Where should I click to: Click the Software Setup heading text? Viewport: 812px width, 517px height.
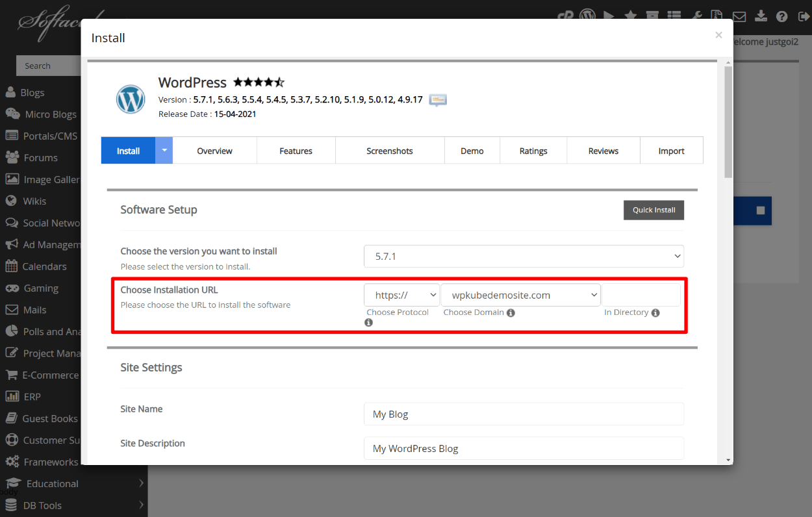coord(159,210)
